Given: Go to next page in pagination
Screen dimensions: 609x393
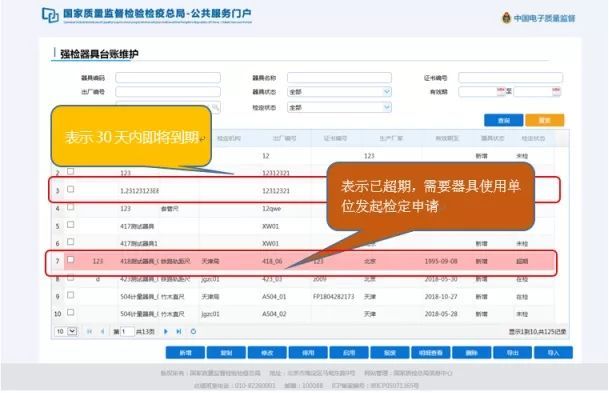Looking at the screenshot, I should tap(166, 332).
